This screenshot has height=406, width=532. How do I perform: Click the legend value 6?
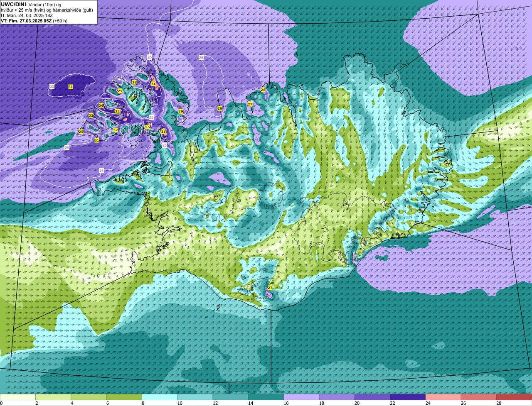tap(107, 403)
